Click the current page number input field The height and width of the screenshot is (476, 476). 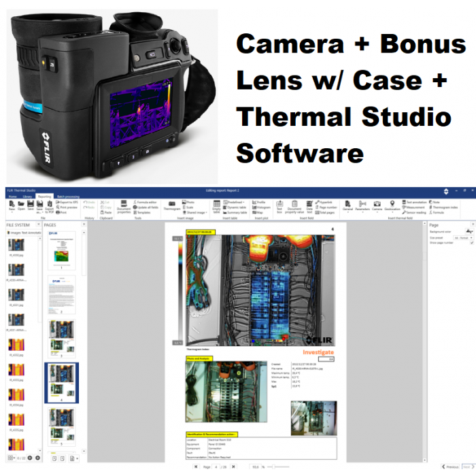tap(216, 467)
